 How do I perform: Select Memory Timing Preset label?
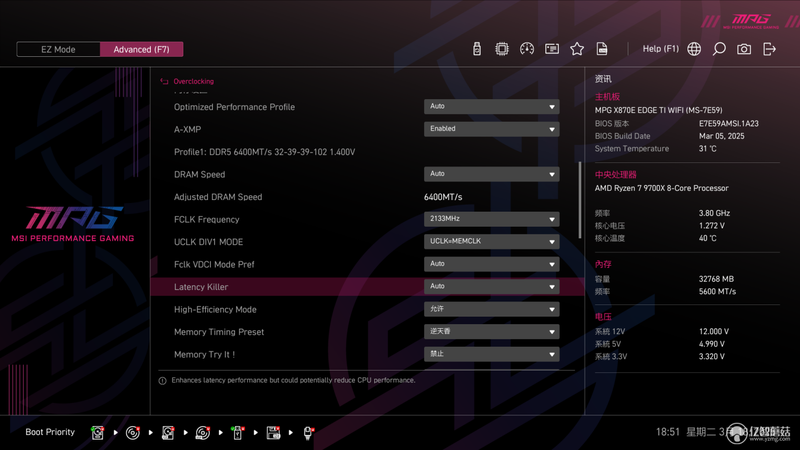219,332
